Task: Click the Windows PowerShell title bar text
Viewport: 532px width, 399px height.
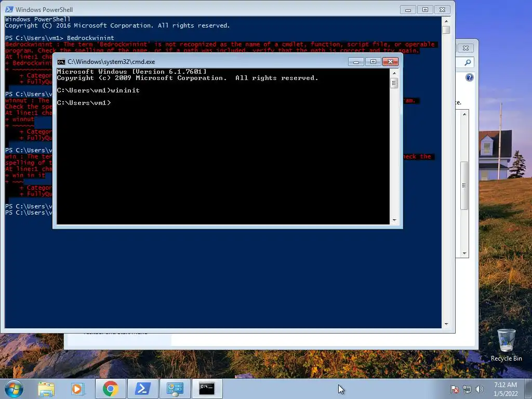Action: (x=44, y=10)
